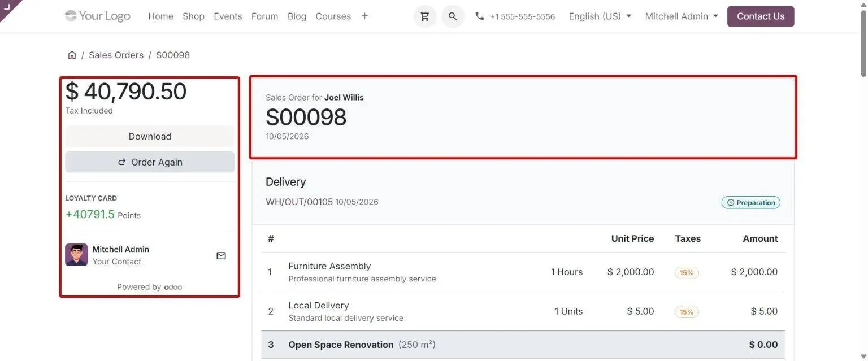Open the Shop menu item
The image size is (868, 361).
[193, 16]
